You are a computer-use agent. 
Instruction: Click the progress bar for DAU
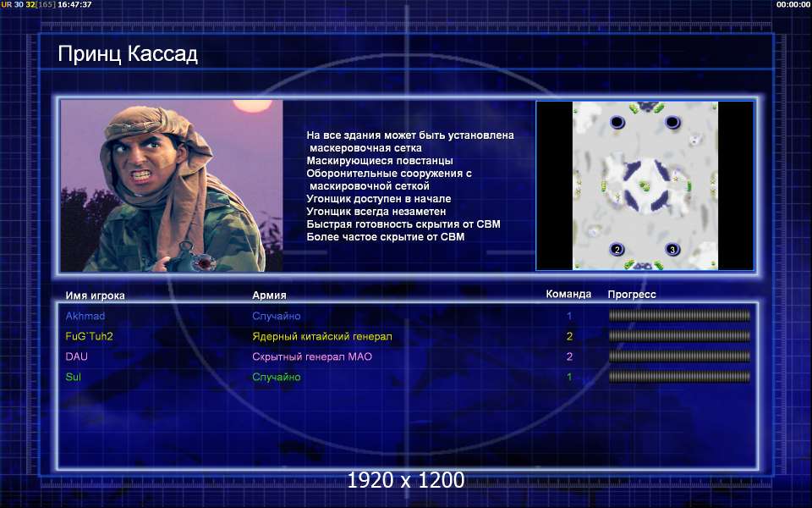(x=679, y=356)
